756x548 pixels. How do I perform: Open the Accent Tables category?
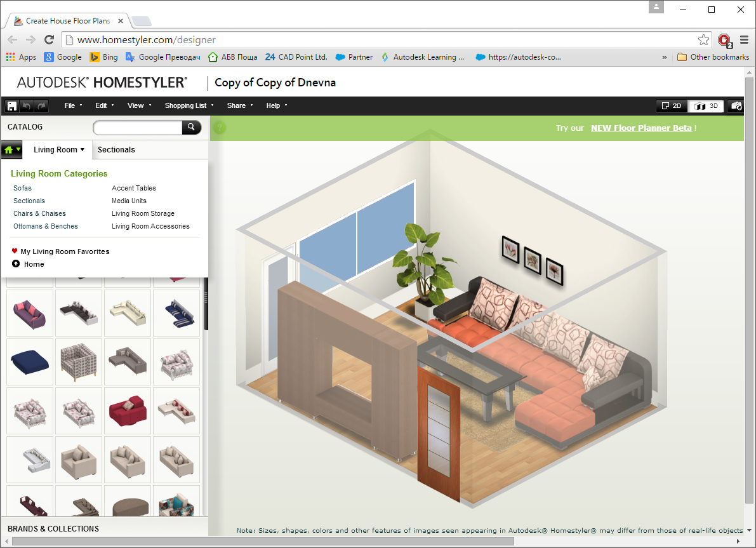point(134,188)
